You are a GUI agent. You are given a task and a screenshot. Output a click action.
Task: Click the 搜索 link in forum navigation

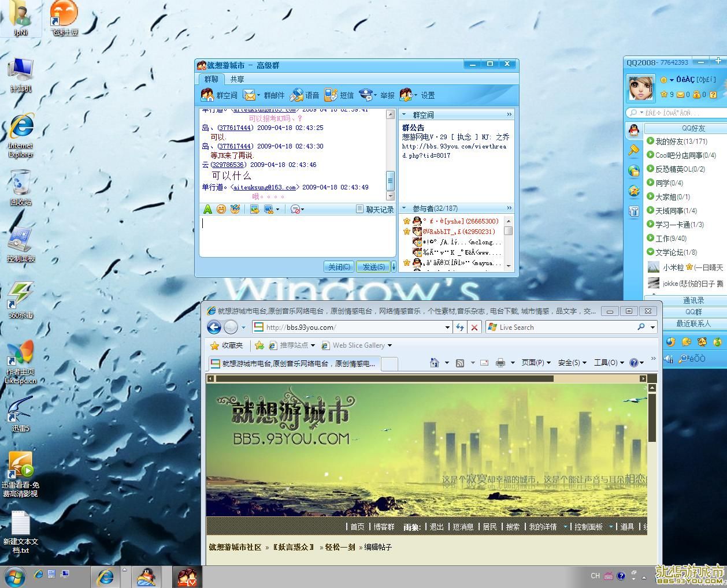(x=513, y=527)
